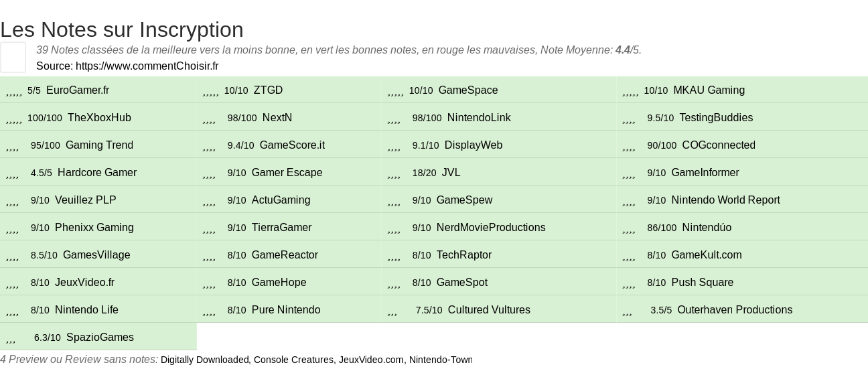Screen dimensions: 868x367
Task: Open the JeuxVideo.com preview link
Action: [371, 360]
